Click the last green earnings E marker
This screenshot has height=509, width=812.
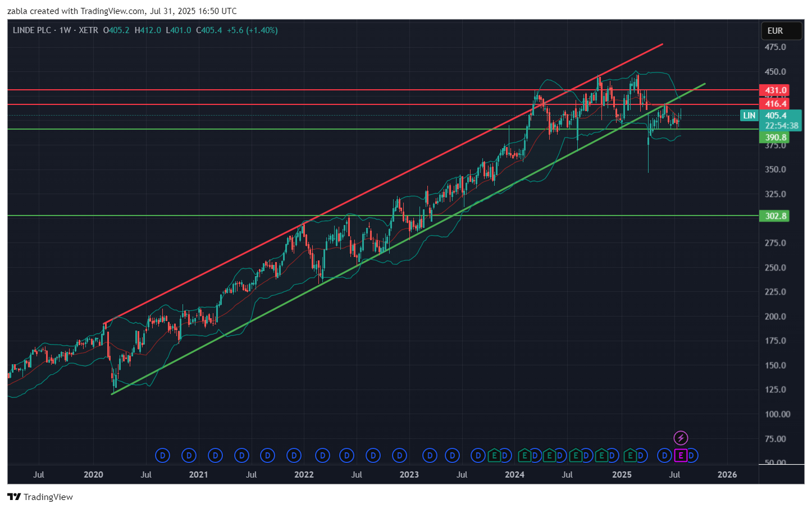pyautogui.click(x=630, y=456)
